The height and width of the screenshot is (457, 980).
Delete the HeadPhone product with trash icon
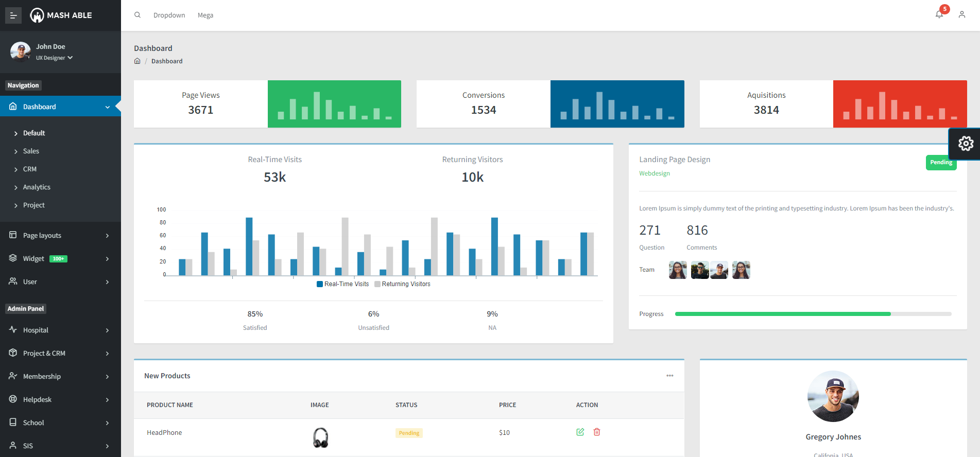pos(597,432)
